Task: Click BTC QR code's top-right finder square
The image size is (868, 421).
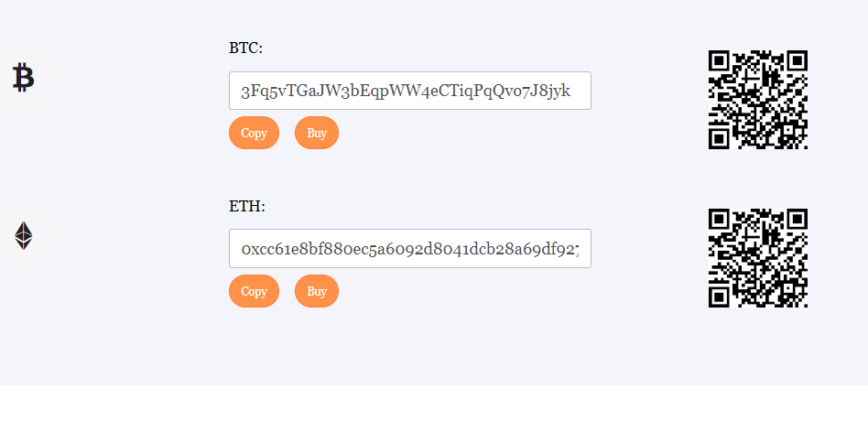Action: pos(797,60)
